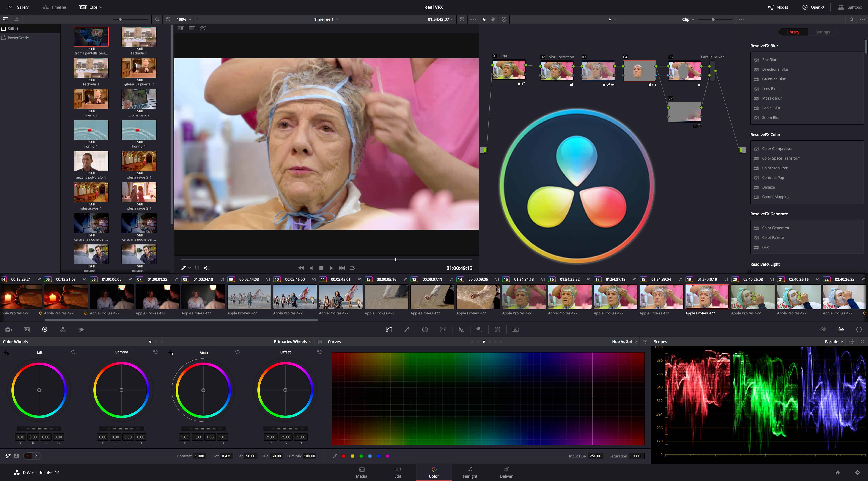The image size is (868, 481).
Task: Open the Hue Vs Sat curve dropdown
Action: [x=625, y=342]
